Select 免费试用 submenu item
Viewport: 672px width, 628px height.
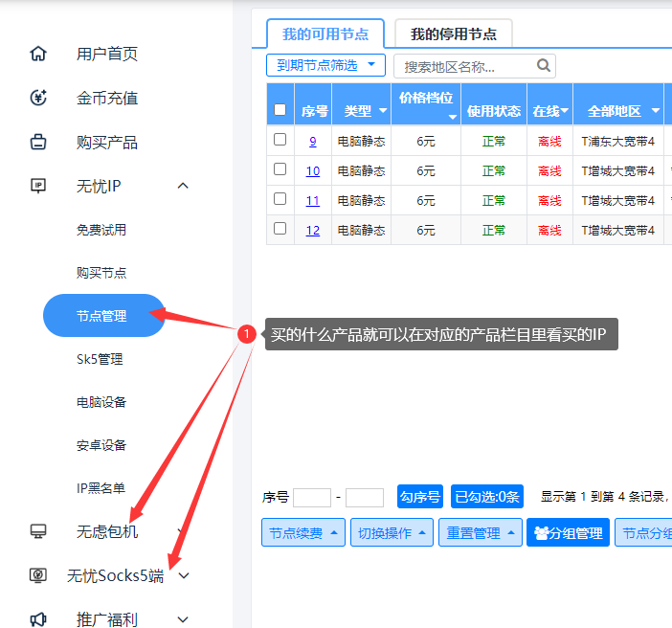pyautogui.click(x=101, y=230)
